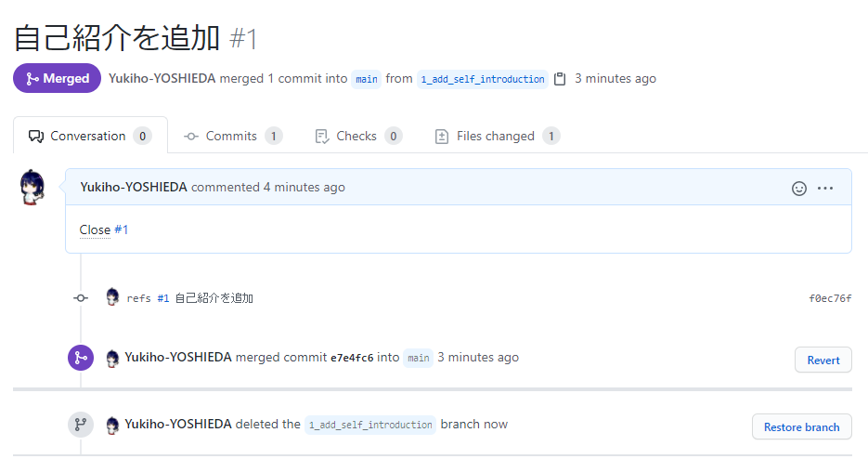Open issue #1 link in Close comment
Screen dimensions: 868x472
point(122,229)
